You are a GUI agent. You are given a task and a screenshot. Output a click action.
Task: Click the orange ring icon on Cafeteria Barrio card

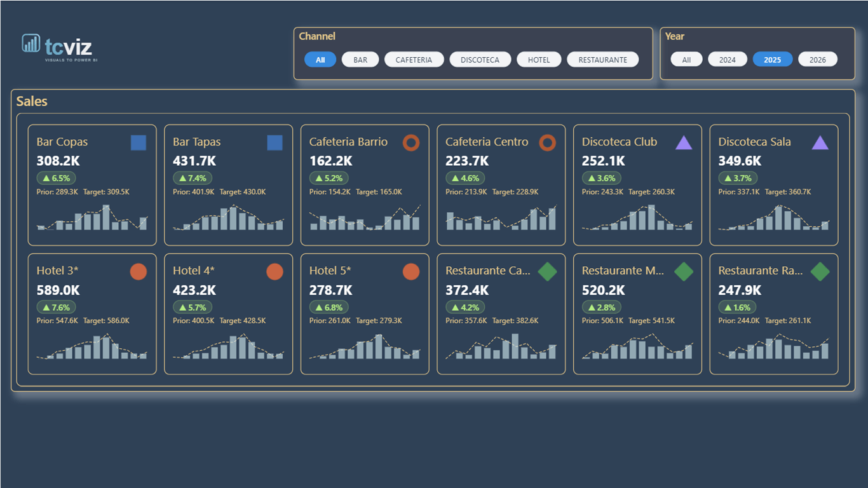coord(411,142)
